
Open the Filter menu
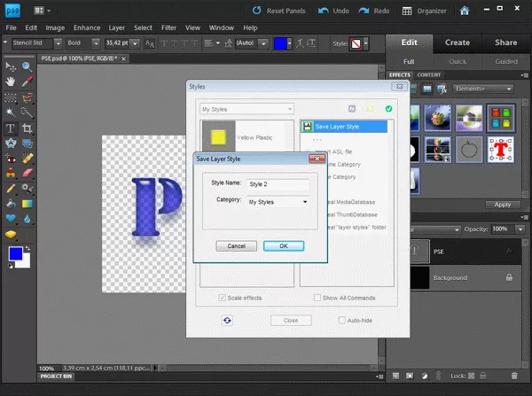168,27
